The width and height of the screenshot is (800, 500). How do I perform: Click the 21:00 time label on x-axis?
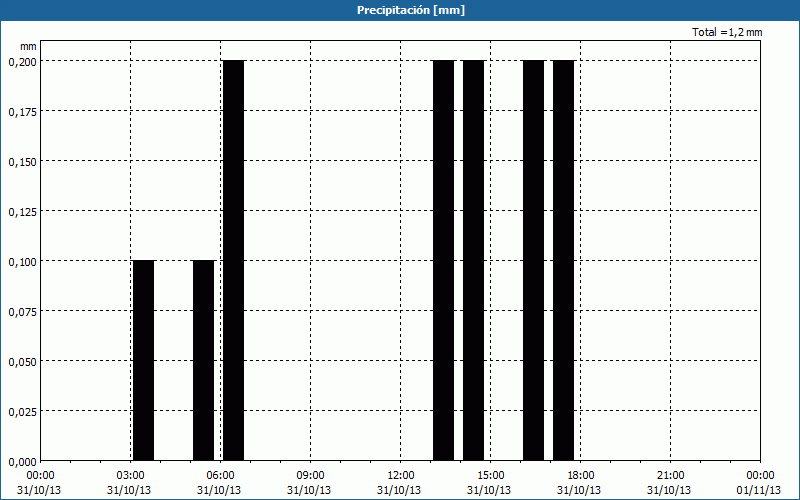point(670,475)
